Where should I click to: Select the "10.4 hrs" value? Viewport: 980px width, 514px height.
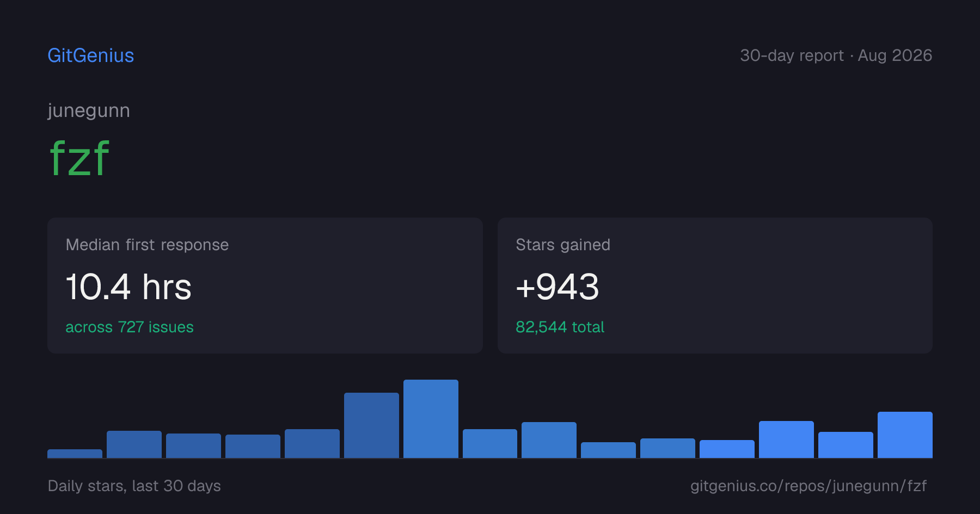pyautogui.click(x=128, y=287)
